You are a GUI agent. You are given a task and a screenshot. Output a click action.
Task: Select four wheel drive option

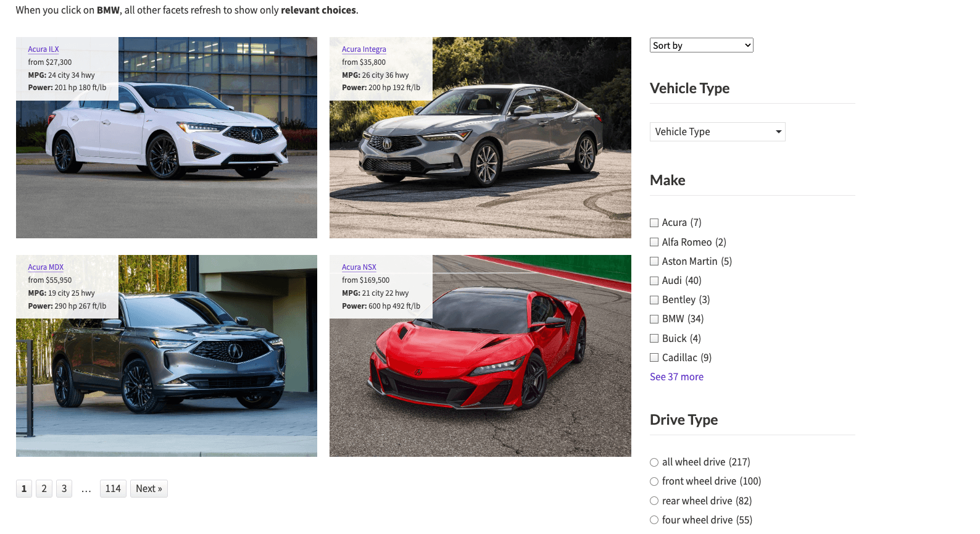tap(654, 520)
